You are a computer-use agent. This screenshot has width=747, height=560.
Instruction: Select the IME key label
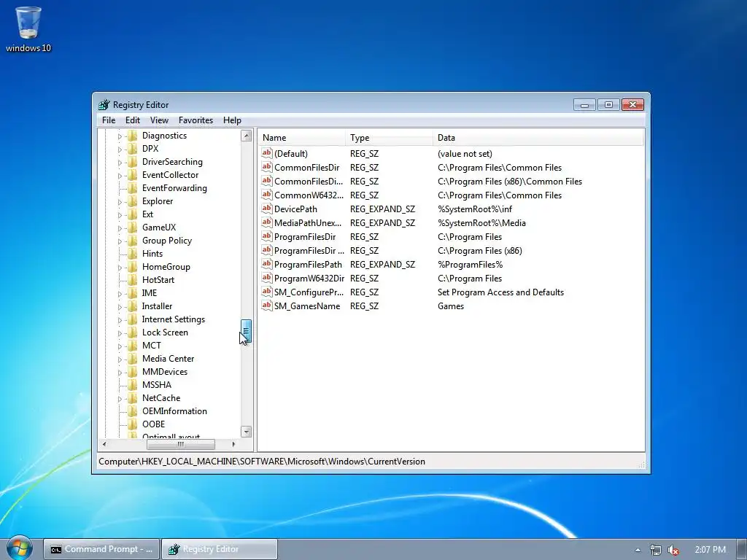click(x=149, y=293)
